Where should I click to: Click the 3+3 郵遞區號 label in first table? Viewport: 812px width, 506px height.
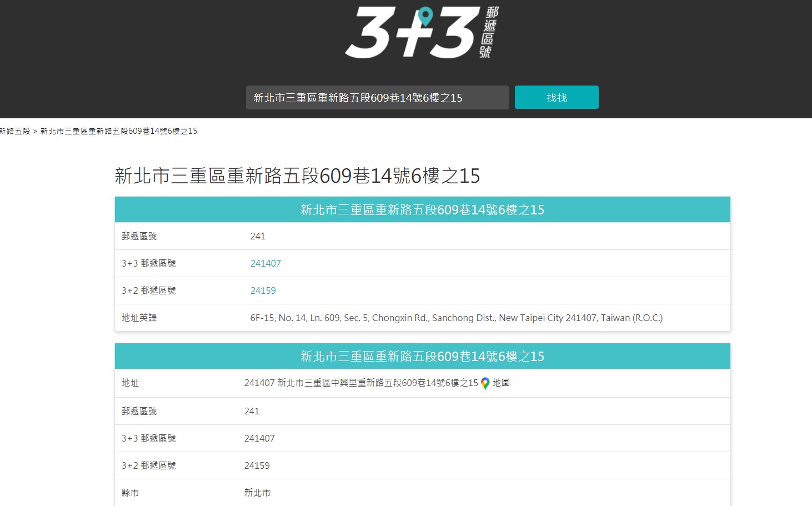[149, 263]
